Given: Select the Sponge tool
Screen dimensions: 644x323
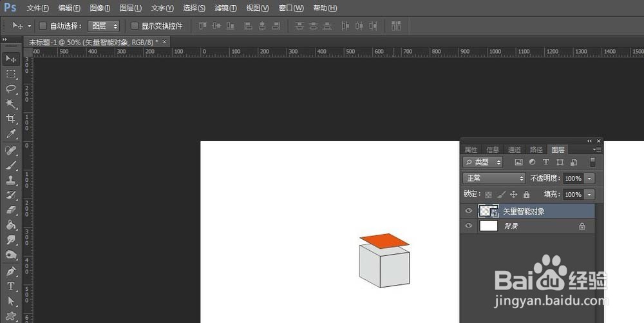Looking at the screenshot, I should (11, 255).
